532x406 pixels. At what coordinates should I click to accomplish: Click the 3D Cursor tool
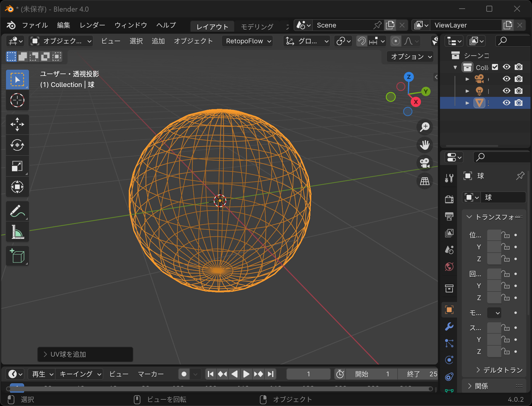click(17, 100)
